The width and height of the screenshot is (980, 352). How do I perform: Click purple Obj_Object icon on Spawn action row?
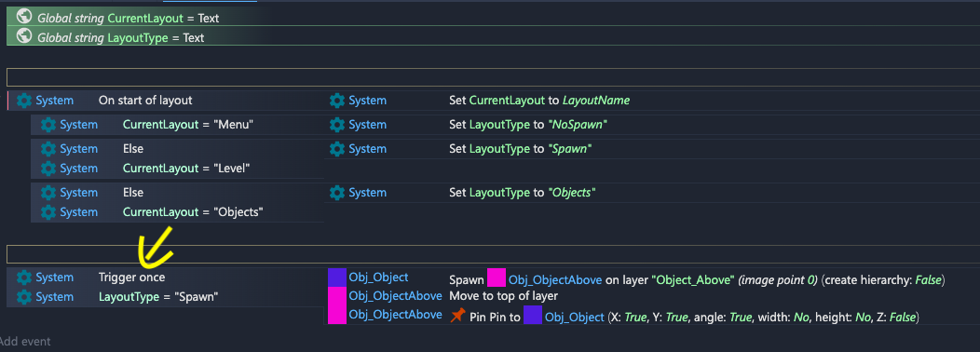pos(337,278)
